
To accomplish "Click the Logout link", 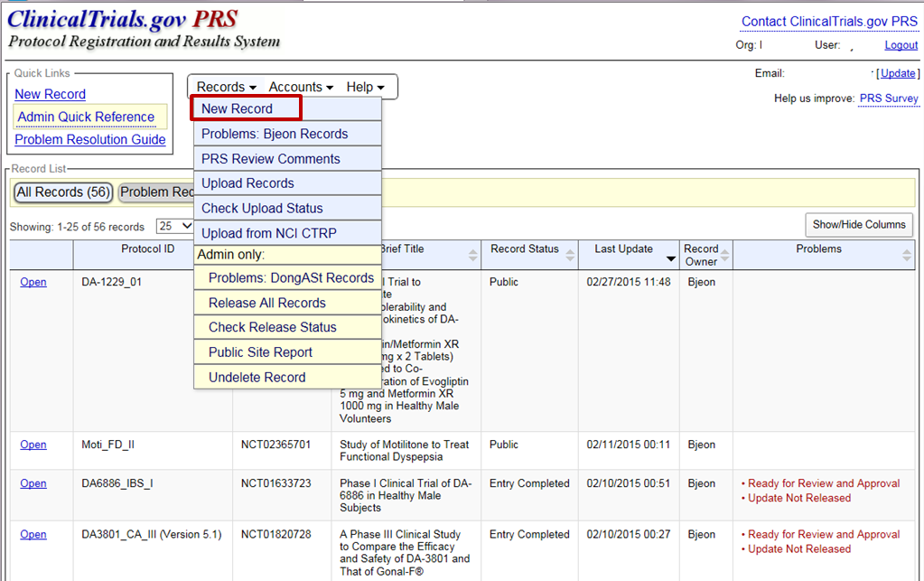I will click(901, 45).
